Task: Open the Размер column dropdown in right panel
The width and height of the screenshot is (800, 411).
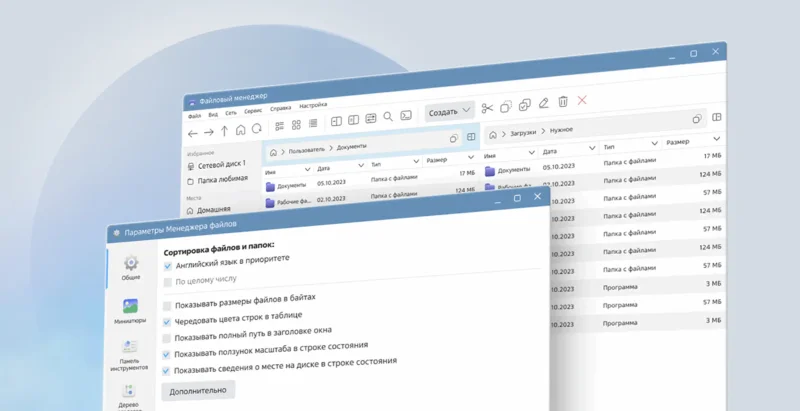Action: [716, 139]
